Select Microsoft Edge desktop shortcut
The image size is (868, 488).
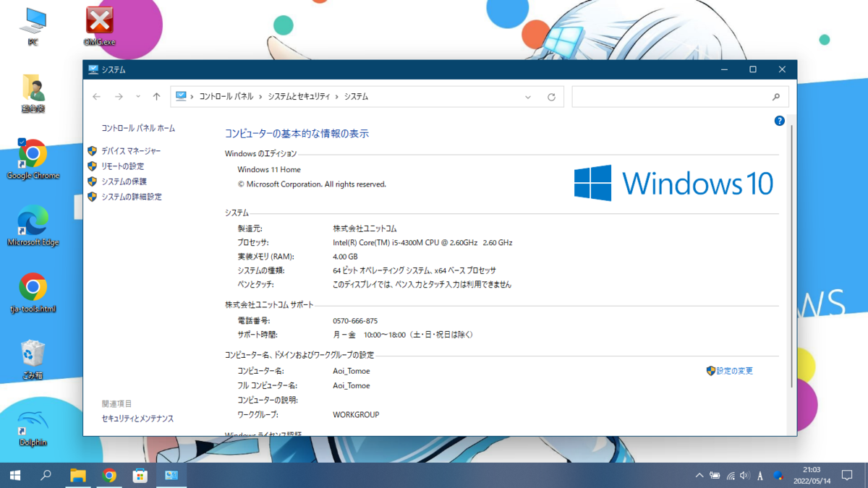pos(33,226)
